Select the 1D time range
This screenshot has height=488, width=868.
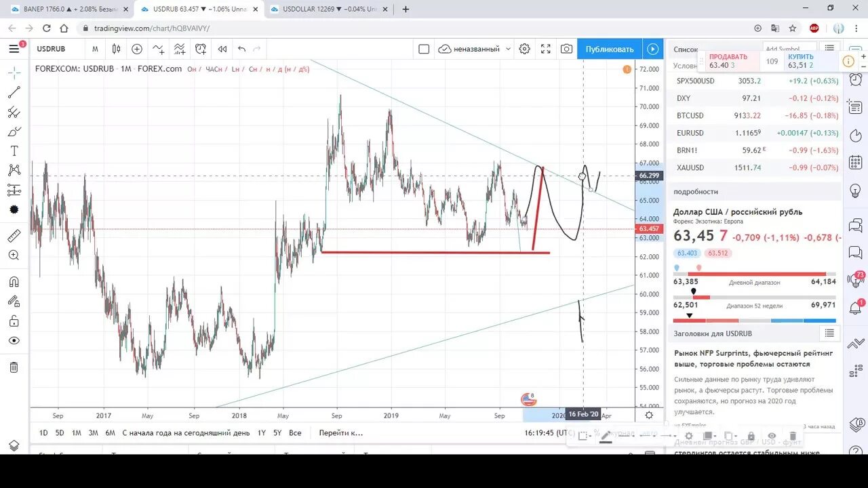pyautogui.click(x=43, y=432)
